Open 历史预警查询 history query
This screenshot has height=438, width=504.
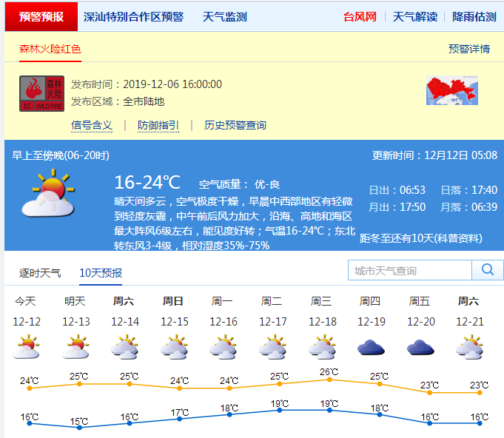(235, 125)
